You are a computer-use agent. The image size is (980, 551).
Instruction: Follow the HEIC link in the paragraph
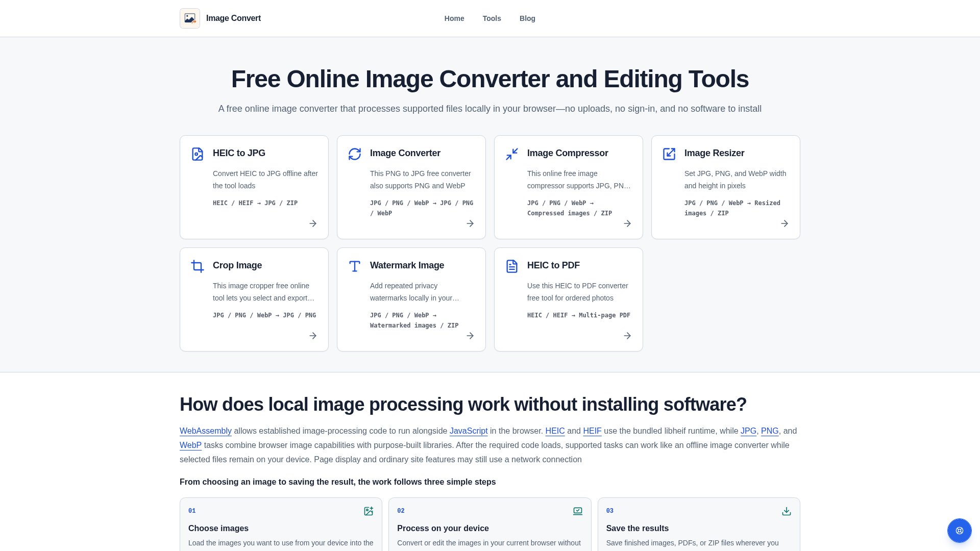(555, 431)
